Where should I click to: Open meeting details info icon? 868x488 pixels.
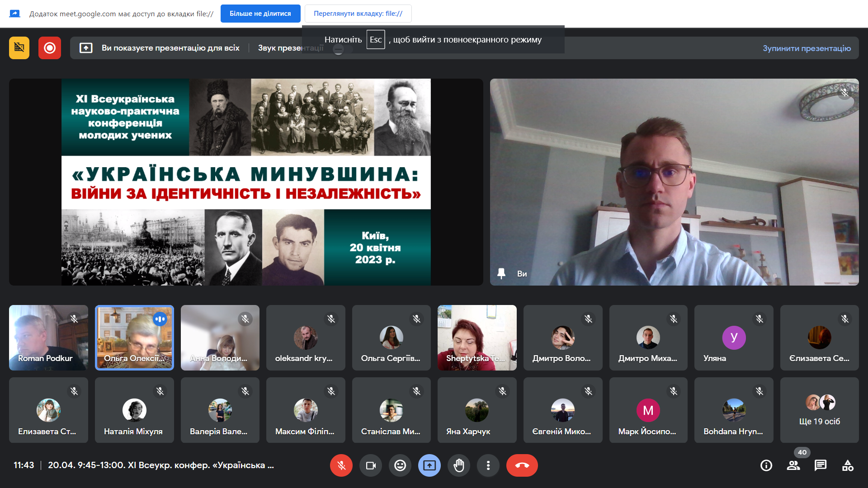point(766,465)
